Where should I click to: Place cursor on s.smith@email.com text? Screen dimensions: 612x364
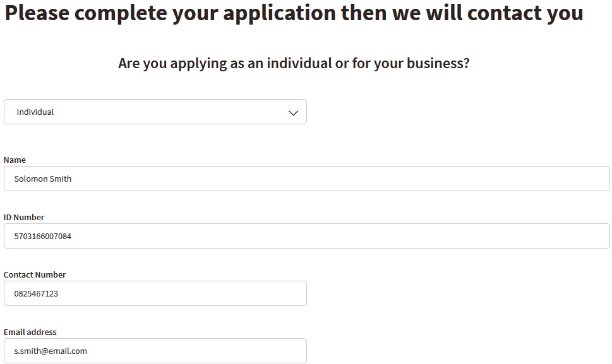pos(51,351)
